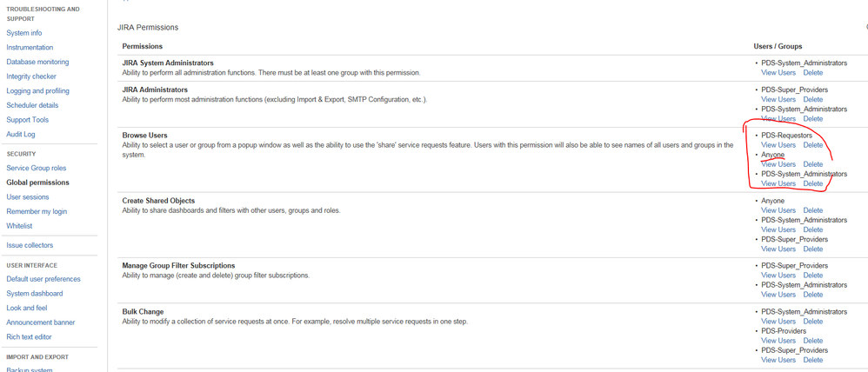The image size is (868, 372).
Task: View Users for PDS-Super_Providers under JIRA Administrators
Action: coord(778,99)
